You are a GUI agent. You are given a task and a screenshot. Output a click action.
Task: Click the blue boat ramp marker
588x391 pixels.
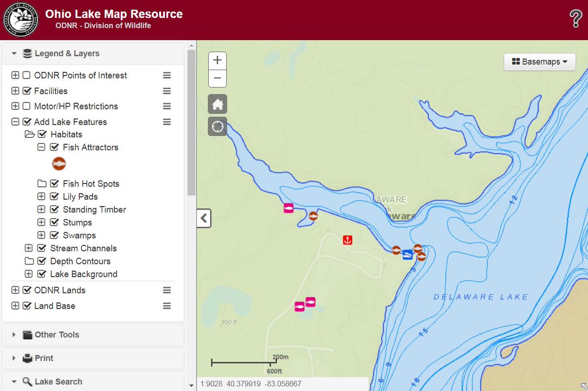pos(408,255)
